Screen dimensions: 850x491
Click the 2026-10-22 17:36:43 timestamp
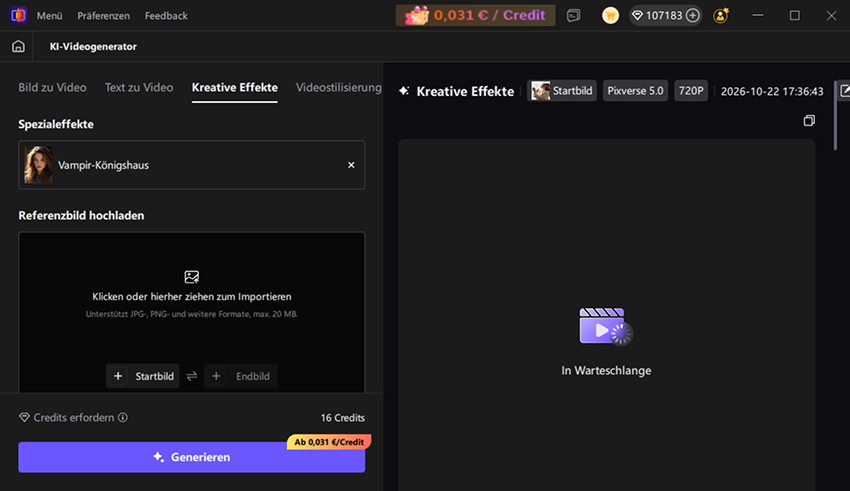point(772,91)
